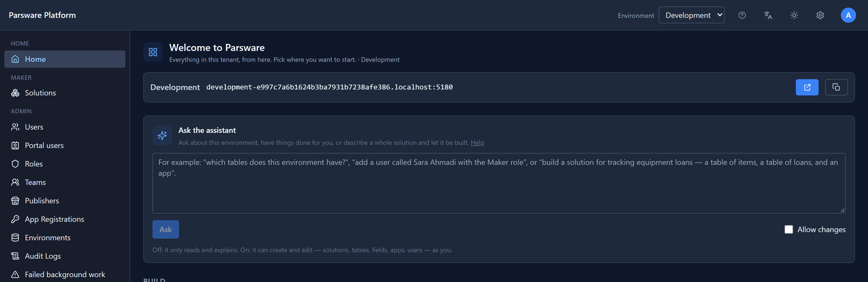The image size is (868, 282).
Task: Open the Environment Development dropdown
Action: [691, 15]
